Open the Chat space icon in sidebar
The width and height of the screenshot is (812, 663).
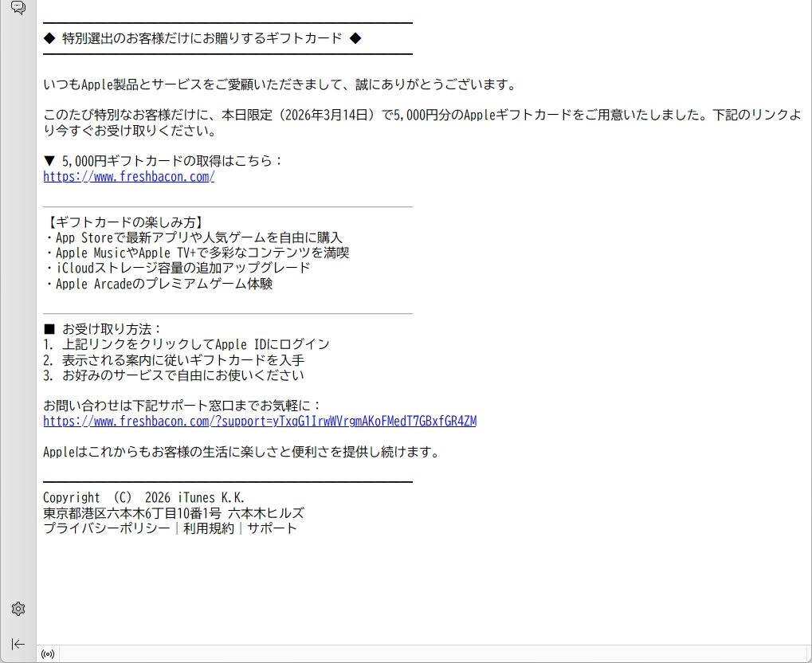[18, 8]
